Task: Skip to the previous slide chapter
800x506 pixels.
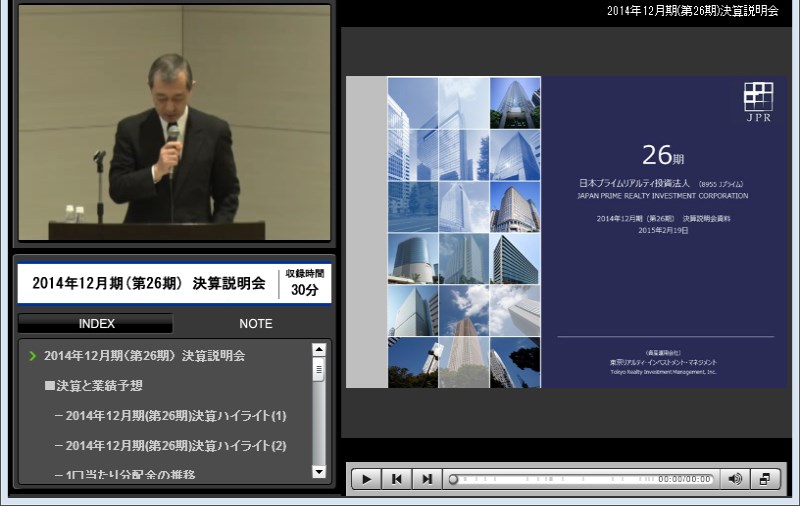Action: [396, 479]
